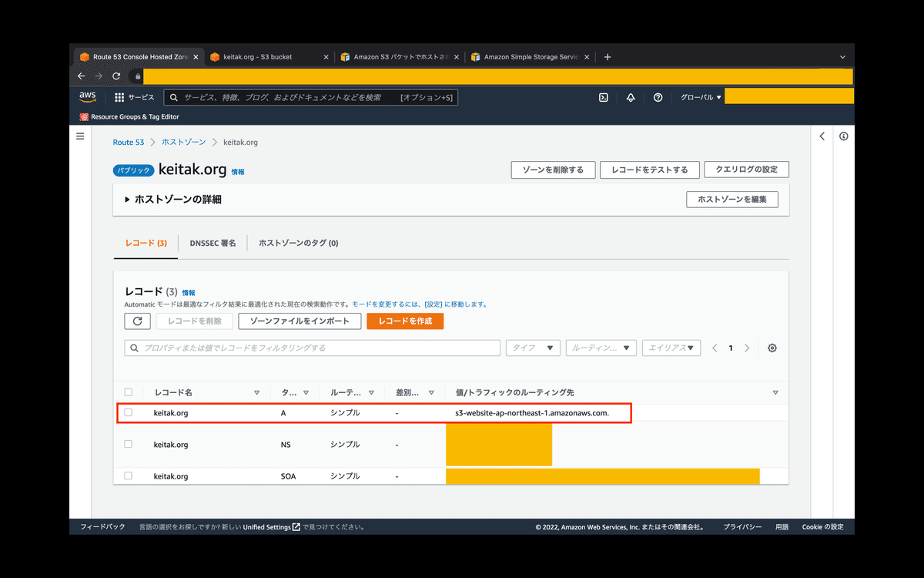This screenshot has height=578, width=924.
Task: Click the Cookie の設定 footer link
Action: [x=822, y=527]
